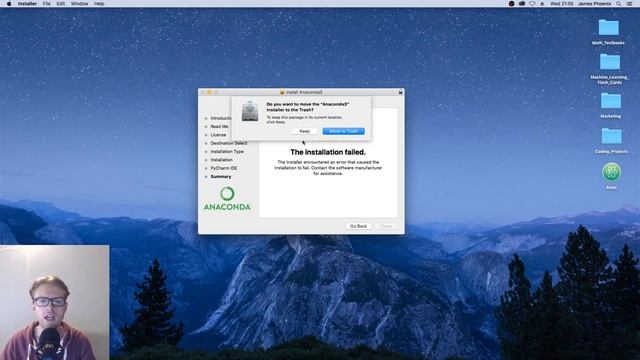Open the Edit menu

[60, 4]
